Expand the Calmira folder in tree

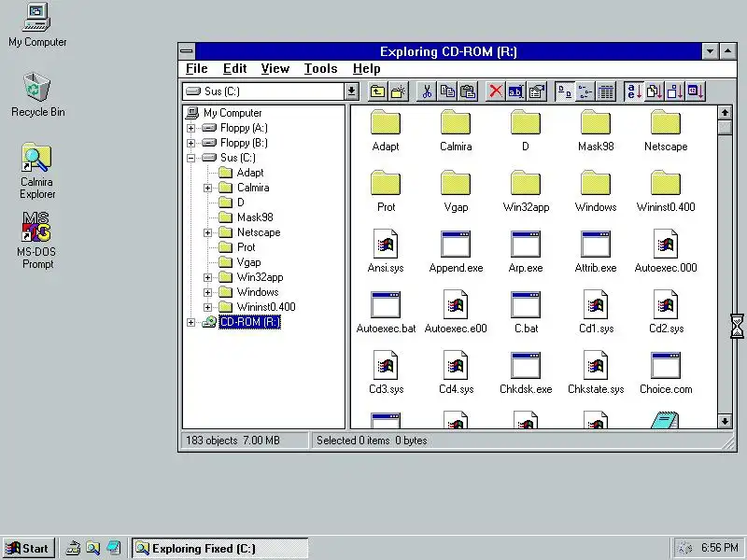207,188
